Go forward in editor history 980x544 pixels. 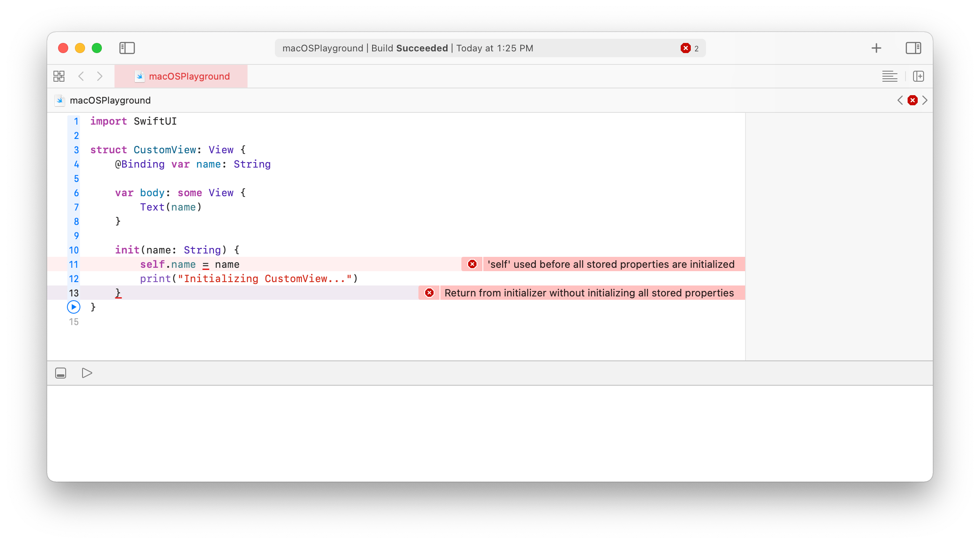point(100,76)
